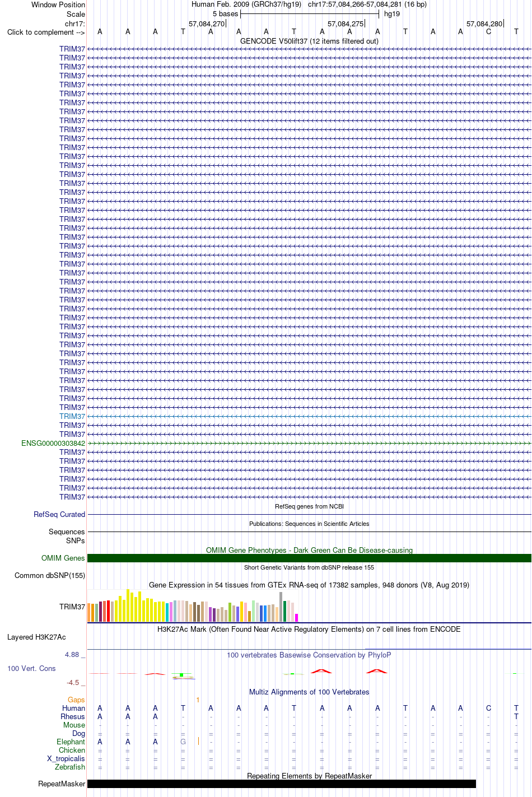
Task: Click the Scale track label
Action: (76, 14)
